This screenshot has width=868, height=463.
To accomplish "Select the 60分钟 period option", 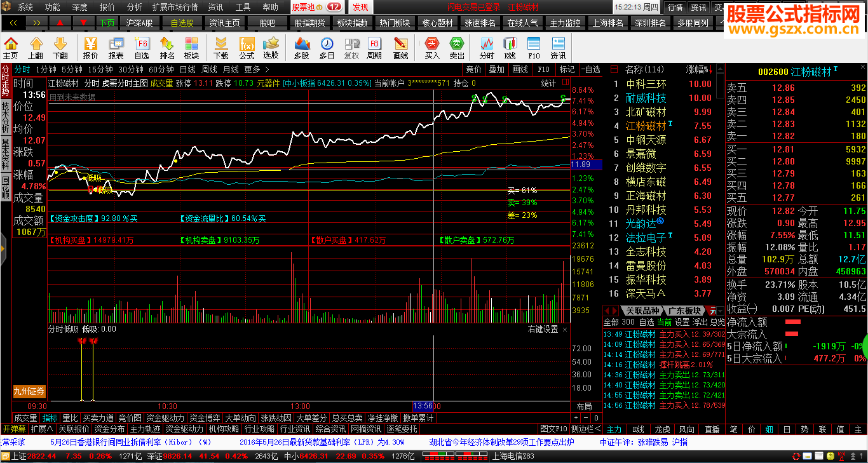I will click(161, 69).
